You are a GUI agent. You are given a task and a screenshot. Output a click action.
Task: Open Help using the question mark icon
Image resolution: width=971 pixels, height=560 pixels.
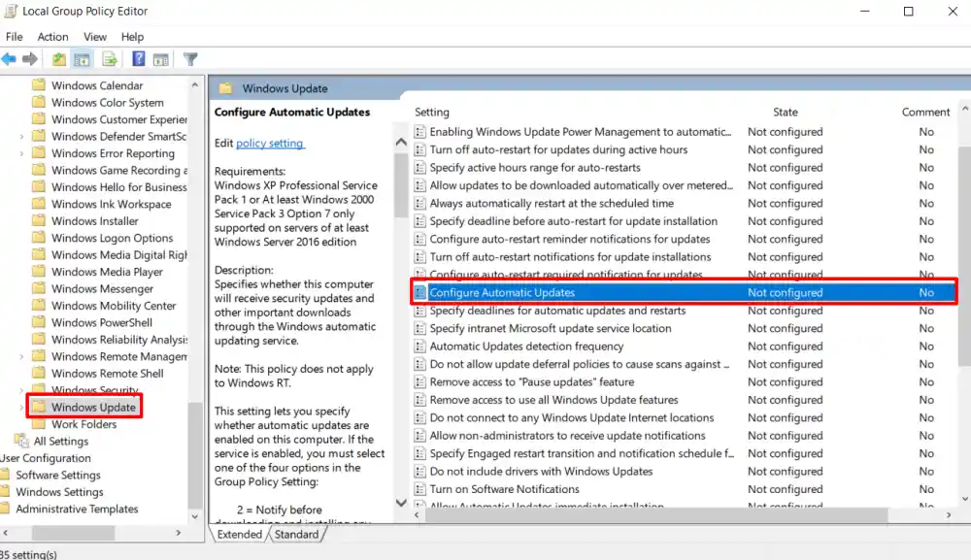tap(138, 59)
